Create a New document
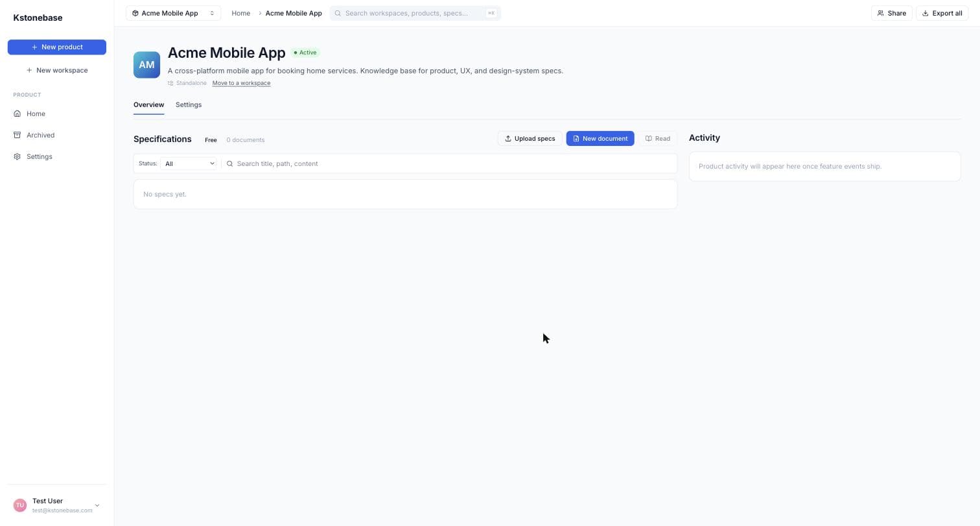 coord(600,138)
